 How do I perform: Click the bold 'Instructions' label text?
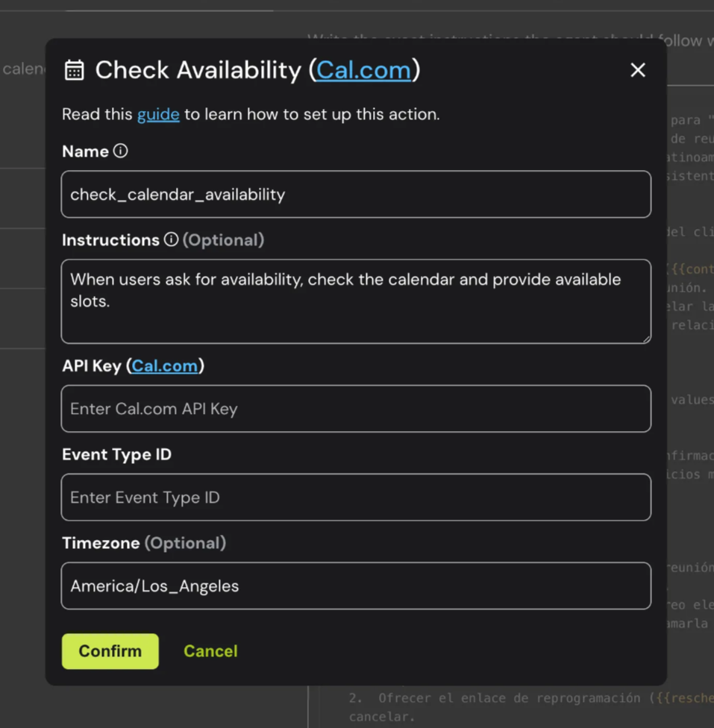point(110,240)
